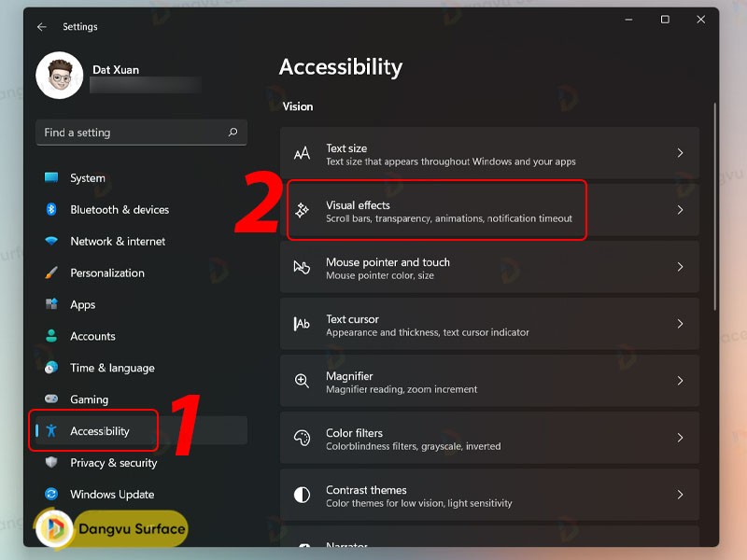
Task: Open the Apps settings page
Action: 83,305
